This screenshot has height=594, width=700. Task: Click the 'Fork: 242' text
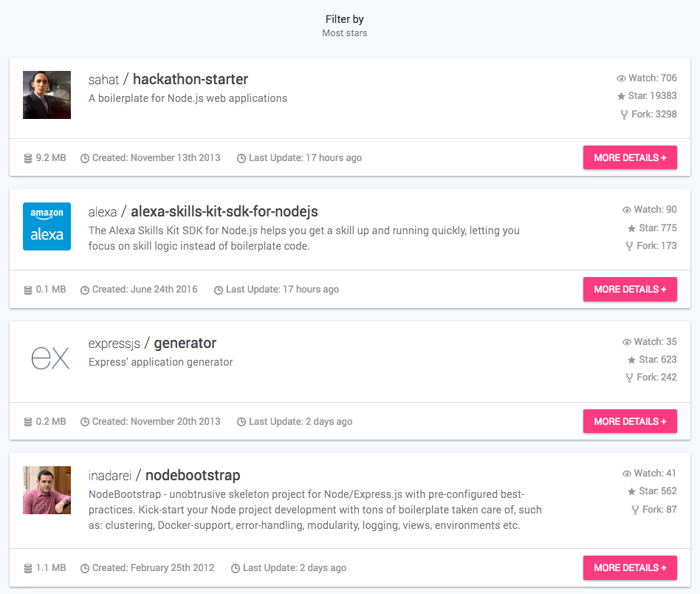656,378
